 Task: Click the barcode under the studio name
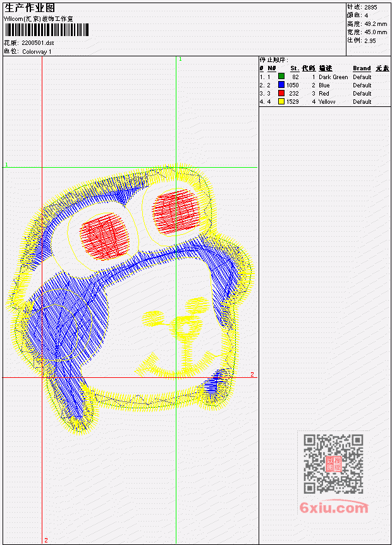(x=47, y=30)
